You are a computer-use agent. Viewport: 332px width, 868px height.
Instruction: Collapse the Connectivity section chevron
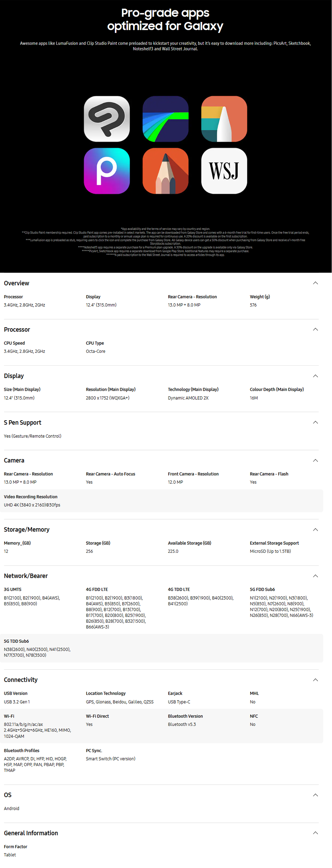315,680
